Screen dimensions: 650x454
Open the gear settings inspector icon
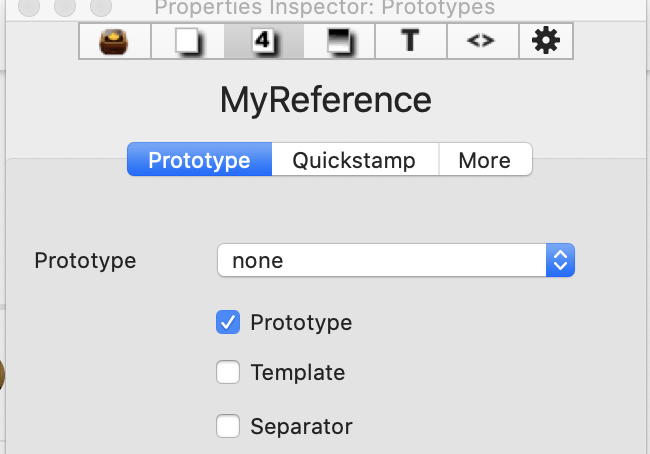[546, 41]
